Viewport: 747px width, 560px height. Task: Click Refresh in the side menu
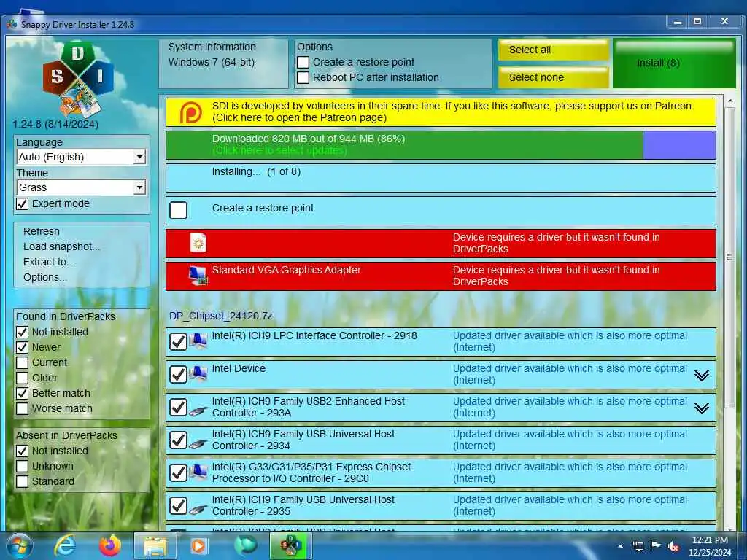[x=42, y=231]
